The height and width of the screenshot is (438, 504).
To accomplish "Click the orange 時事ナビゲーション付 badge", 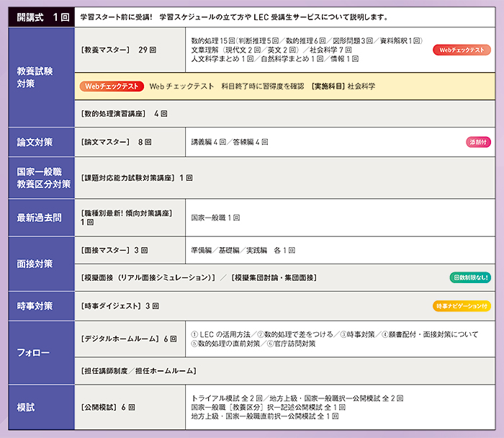I will pyautogui.click(x=462, y=306).
